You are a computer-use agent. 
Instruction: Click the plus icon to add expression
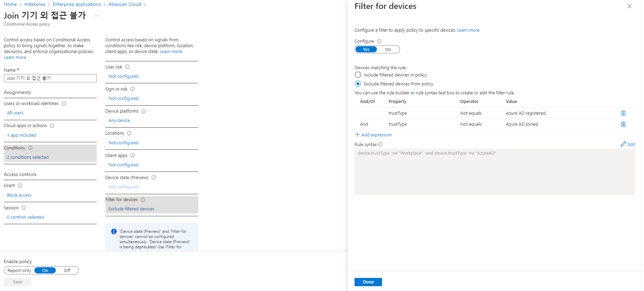coord(357,135)
